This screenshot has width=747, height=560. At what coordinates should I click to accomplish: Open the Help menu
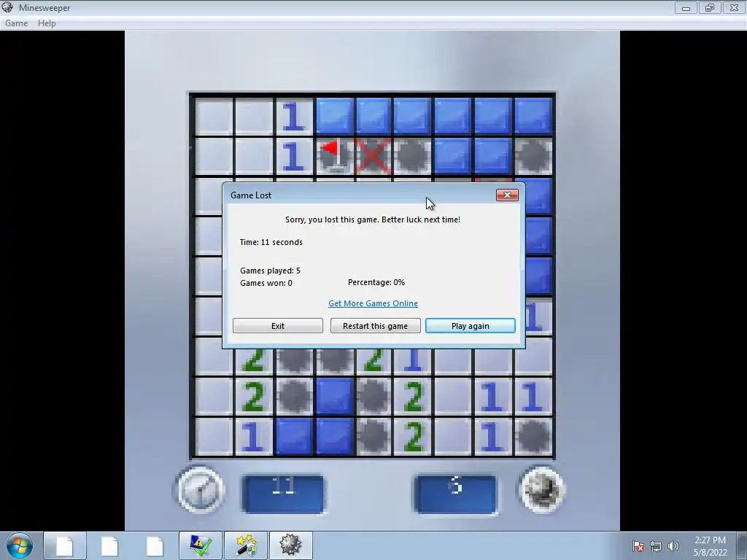(x=47, y=23)
